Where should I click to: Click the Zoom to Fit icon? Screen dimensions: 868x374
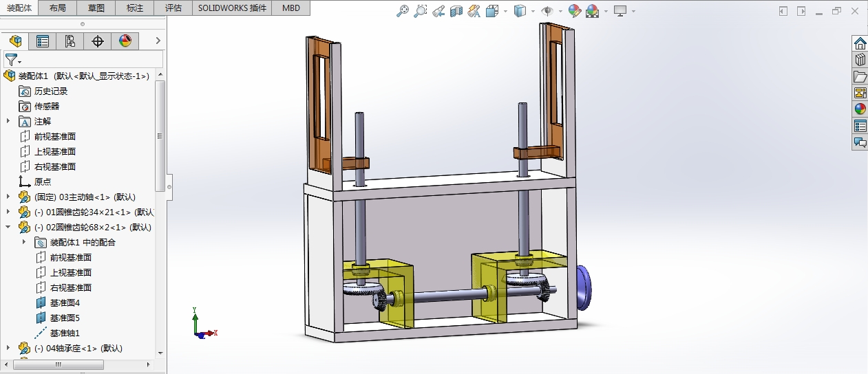coord(403,11)
